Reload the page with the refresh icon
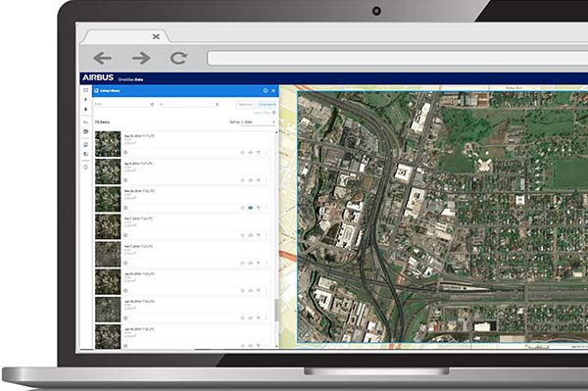588x391 pixels. pyautogui.click(x=178, y=58)
